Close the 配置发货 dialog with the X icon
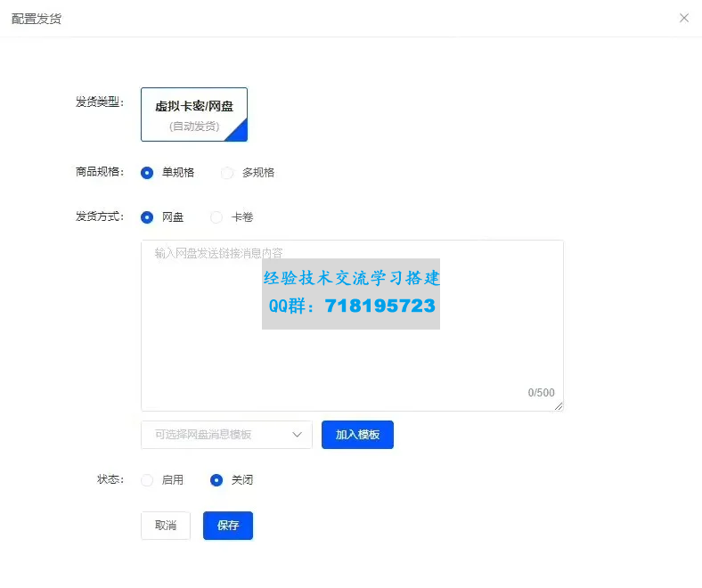The height and width of the screenshot is (588, 702). tap(683, 18)
